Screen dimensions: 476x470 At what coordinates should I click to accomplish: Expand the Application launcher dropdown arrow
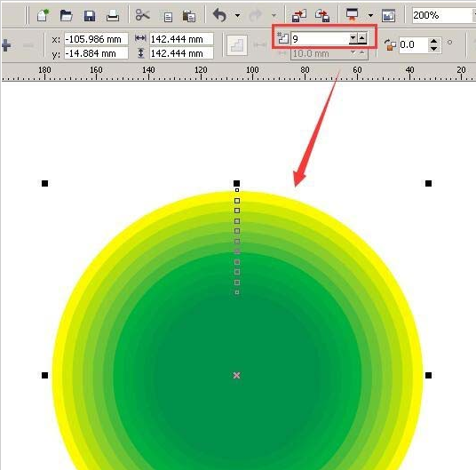[370, 15]
